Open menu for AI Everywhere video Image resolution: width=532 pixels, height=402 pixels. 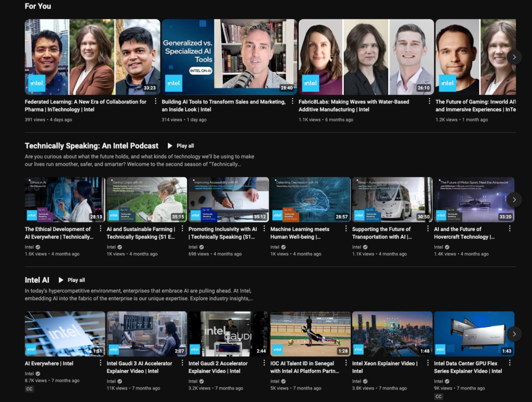click(100, 363)
